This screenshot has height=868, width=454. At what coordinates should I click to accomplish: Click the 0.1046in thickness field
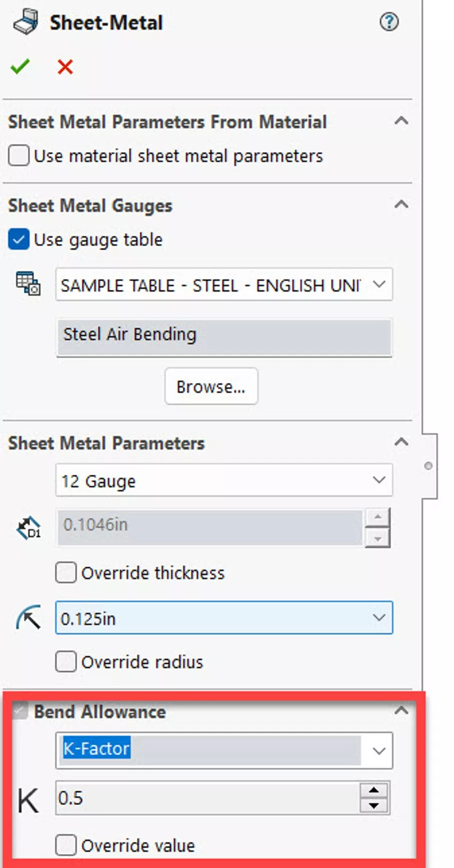(210, 527)
